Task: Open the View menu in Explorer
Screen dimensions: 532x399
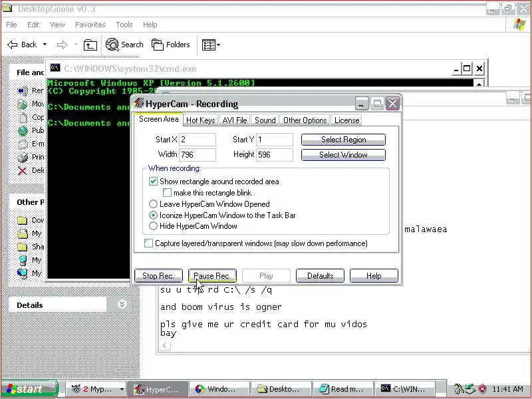Action: coord(57,25)
